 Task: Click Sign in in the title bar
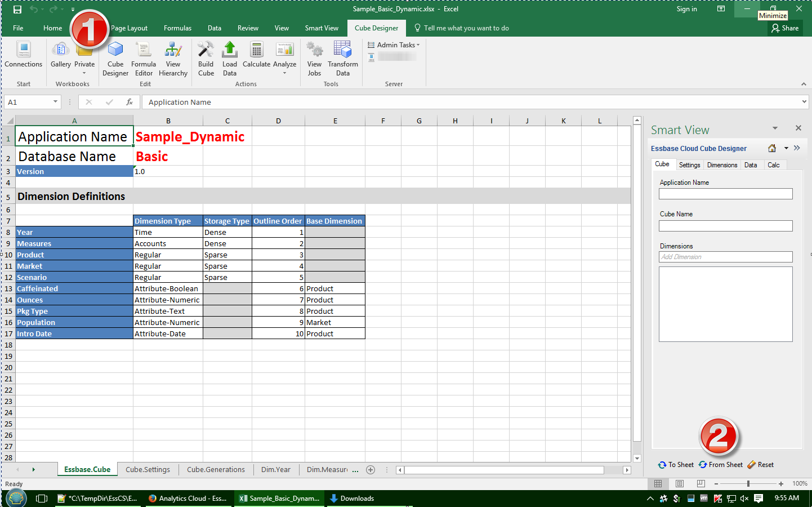[x=686, y=9]
